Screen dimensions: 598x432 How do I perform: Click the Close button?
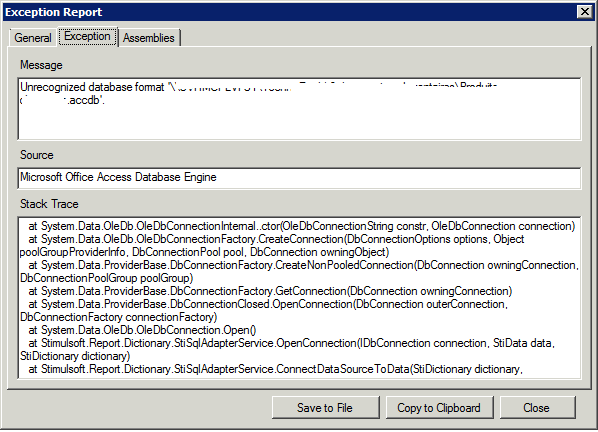coord(537,408)
